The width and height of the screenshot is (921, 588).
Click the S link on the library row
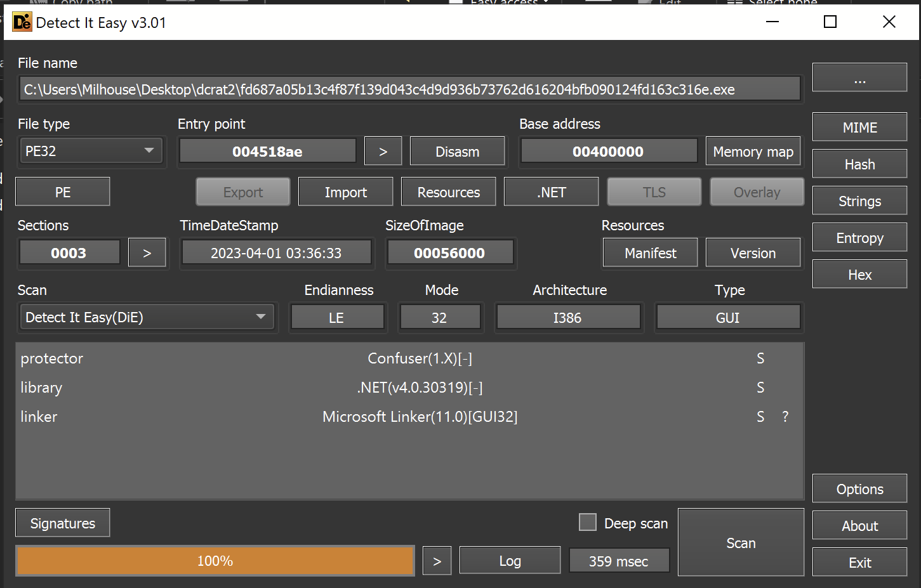pos(760,388)
